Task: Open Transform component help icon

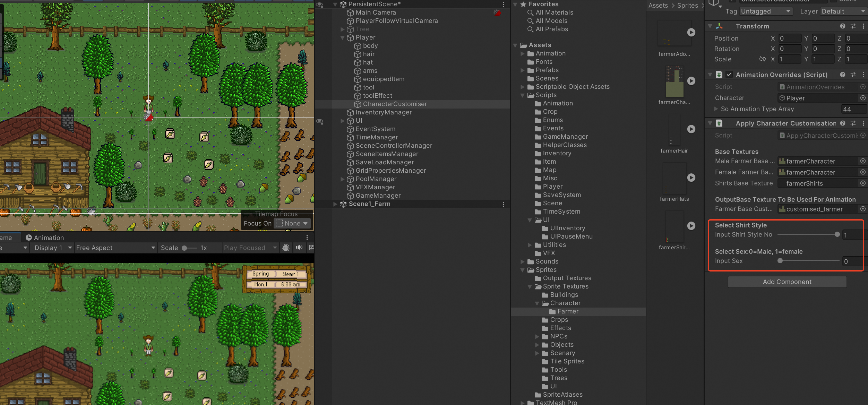Action: coord(843,26)
